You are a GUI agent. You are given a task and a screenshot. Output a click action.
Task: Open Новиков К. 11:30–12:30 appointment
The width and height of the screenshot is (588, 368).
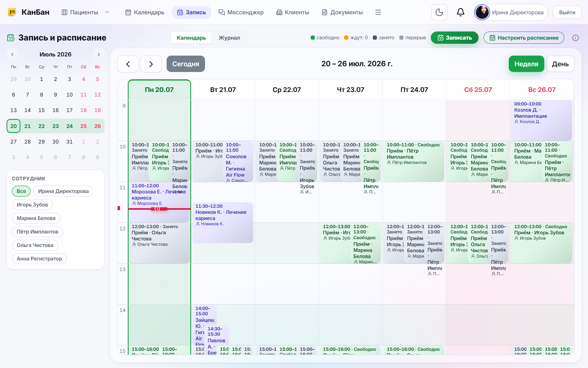[223, 222]
